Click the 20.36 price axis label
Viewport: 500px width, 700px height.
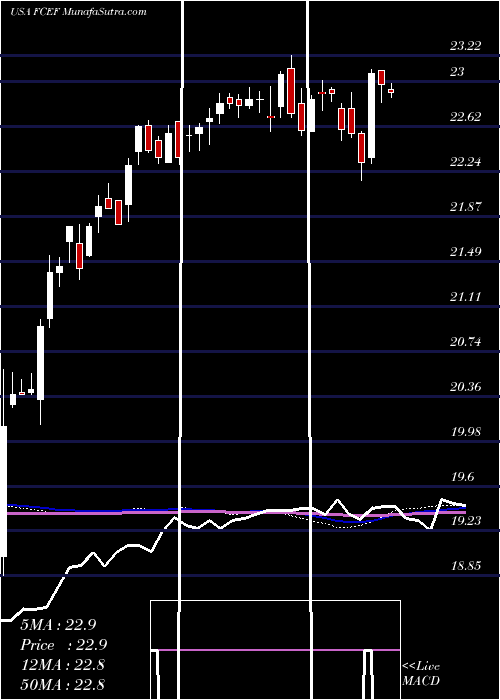[466, 387]
